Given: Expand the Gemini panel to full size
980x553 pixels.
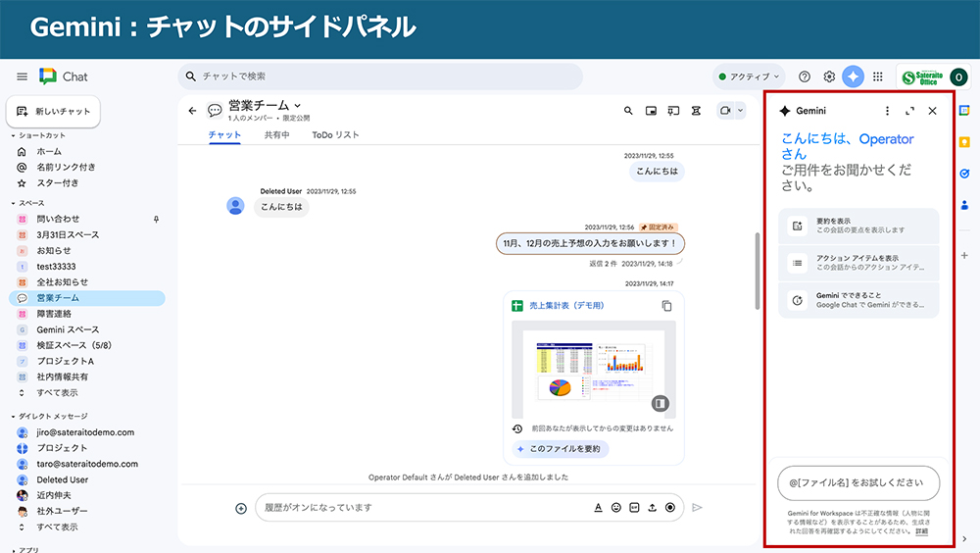Looking at the screenshot, I should coord(910,111).
